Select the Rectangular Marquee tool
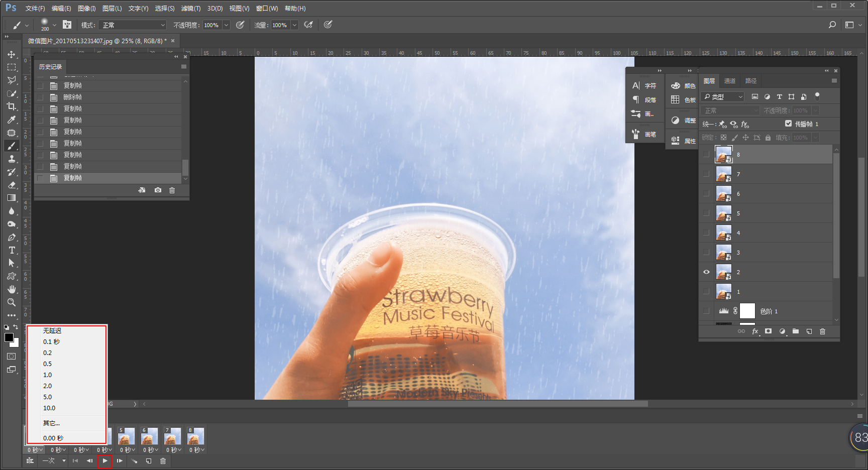Image resolution: width=868 pixels, height=470 pixels. pos(12,67)
